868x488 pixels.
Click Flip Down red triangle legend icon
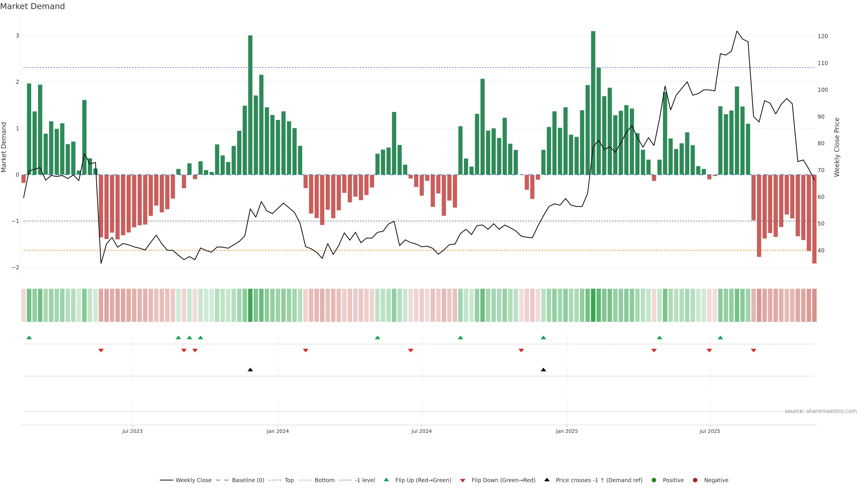463,480
